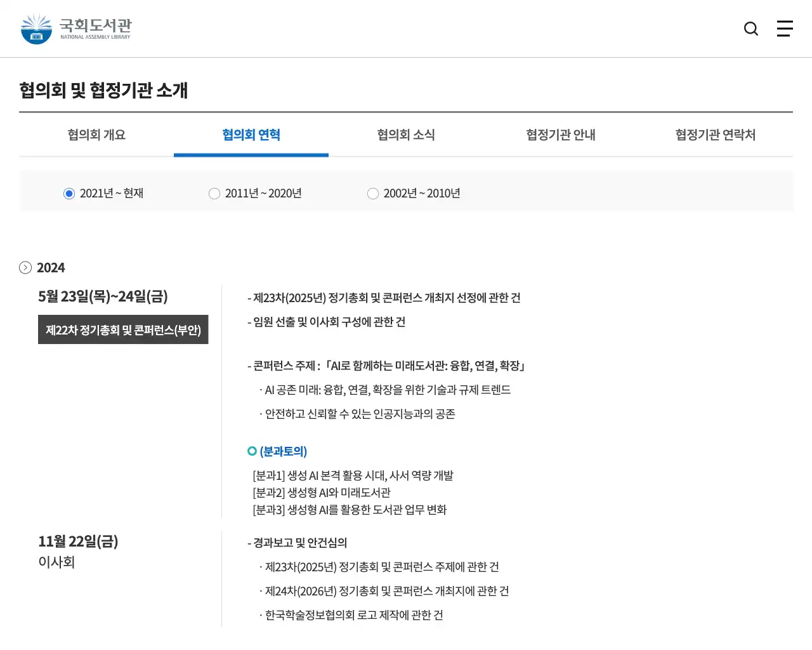Click the 이사회 entry under 11월 22일
The image size is (812, 650).
click(x=57, y=562)
